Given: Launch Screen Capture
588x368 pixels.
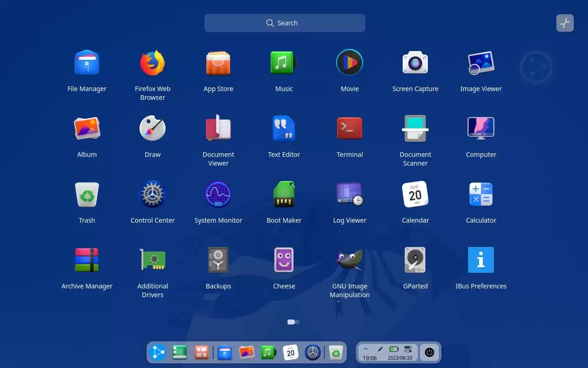Looking at the screenshot, I should [x=415, y=62].
